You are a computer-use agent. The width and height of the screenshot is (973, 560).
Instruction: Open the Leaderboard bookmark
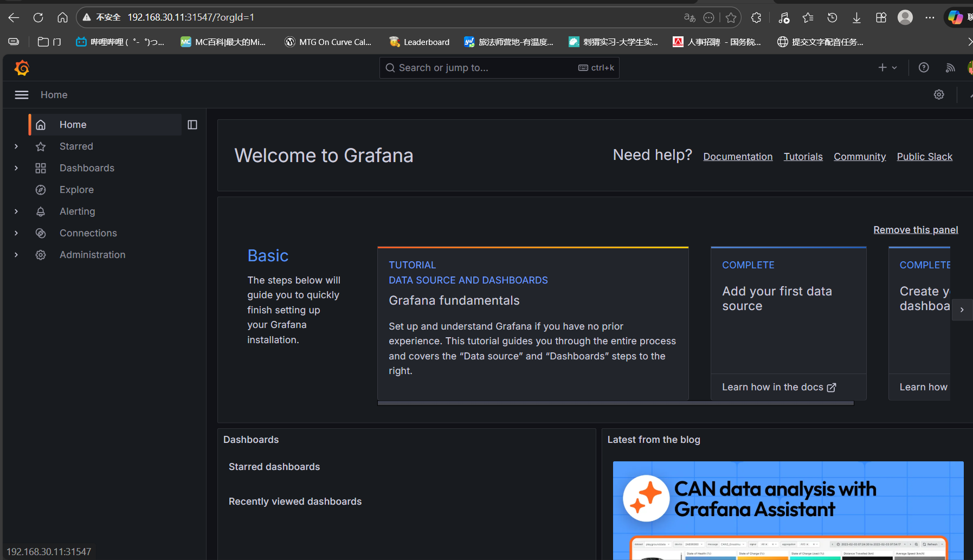[x=419, y=42]
